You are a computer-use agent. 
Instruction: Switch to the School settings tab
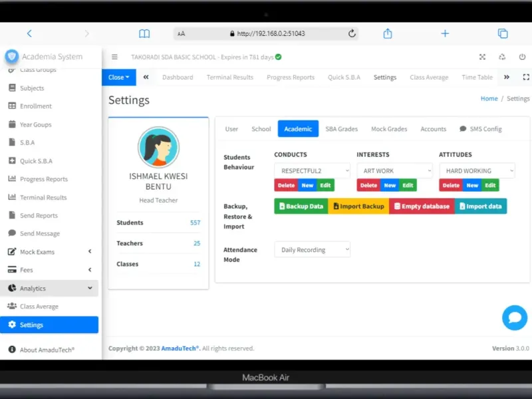(x=261, y=129)
